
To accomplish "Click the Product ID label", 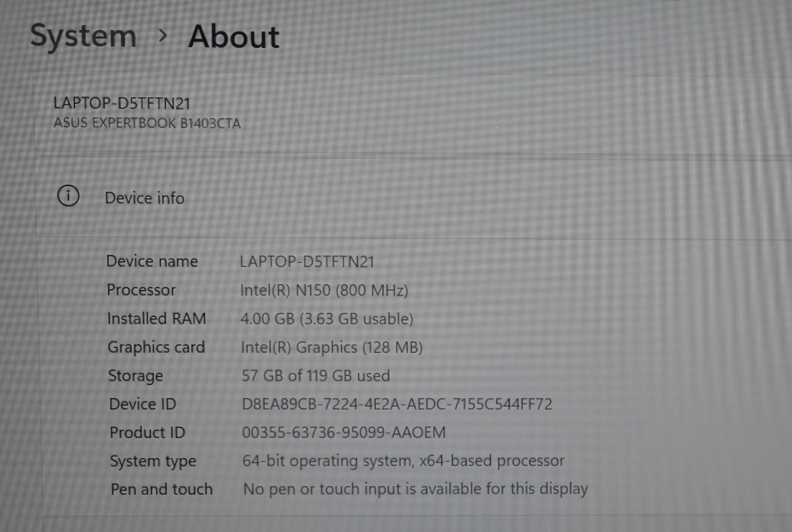I will 148,432.
